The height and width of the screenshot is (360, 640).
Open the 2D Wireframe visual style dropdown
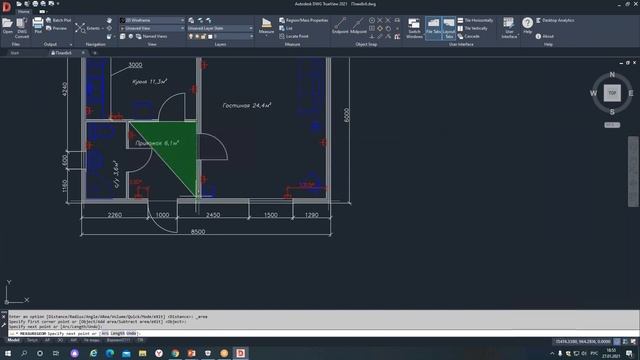tap(152, 20)
